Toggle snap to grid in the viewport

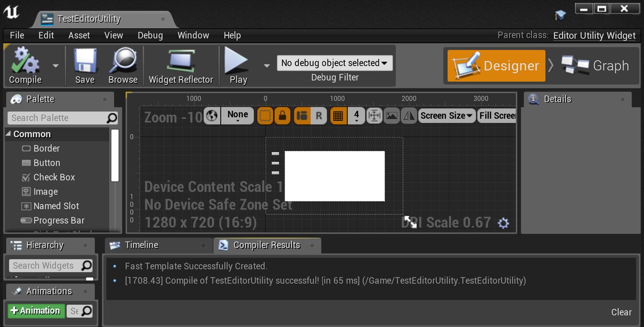(x=338, y=115)
